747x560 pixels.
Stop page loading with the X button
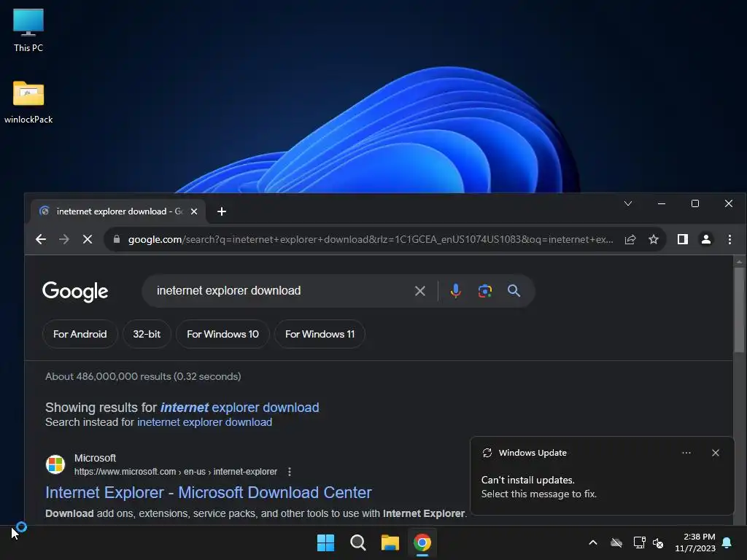(x=88, y=239)
